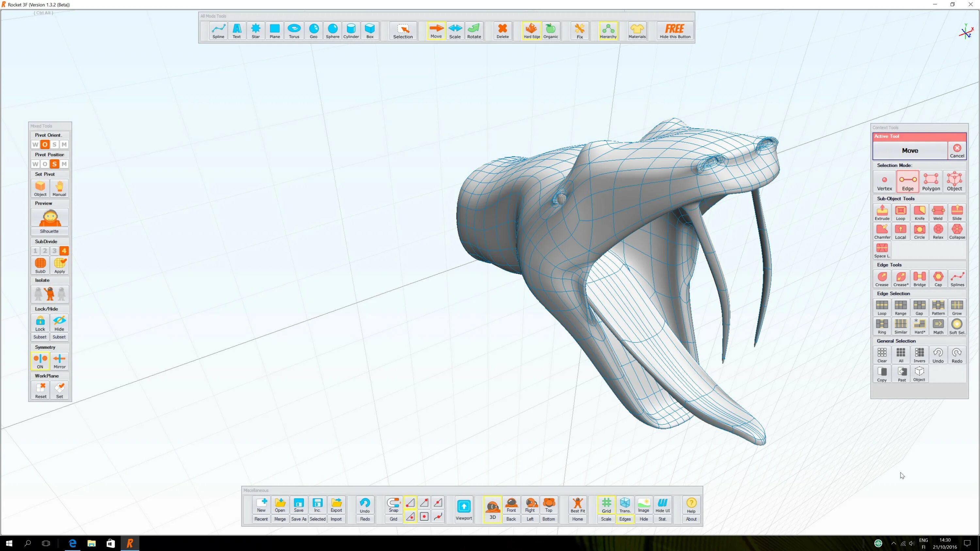The width and height of the screenshot is (980, 551).
Task: Click the Export icon
Action: click(336, 505)
